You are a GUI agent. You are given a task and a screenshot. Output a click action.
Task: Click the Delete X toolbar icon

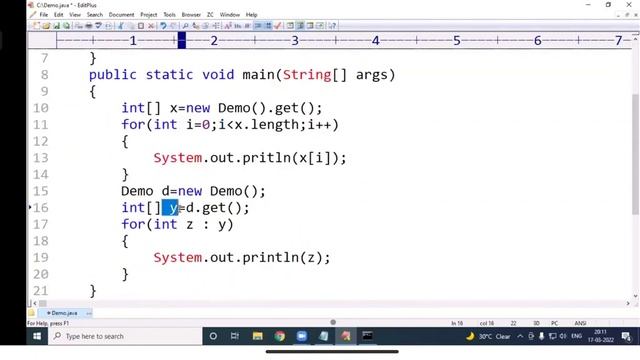(x=151, y=26)
